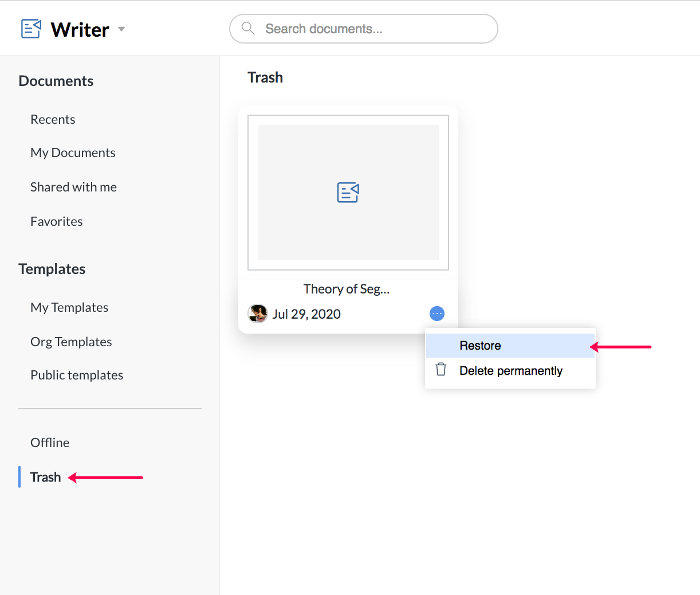Click the search magnifier icon

coord(248,29)
